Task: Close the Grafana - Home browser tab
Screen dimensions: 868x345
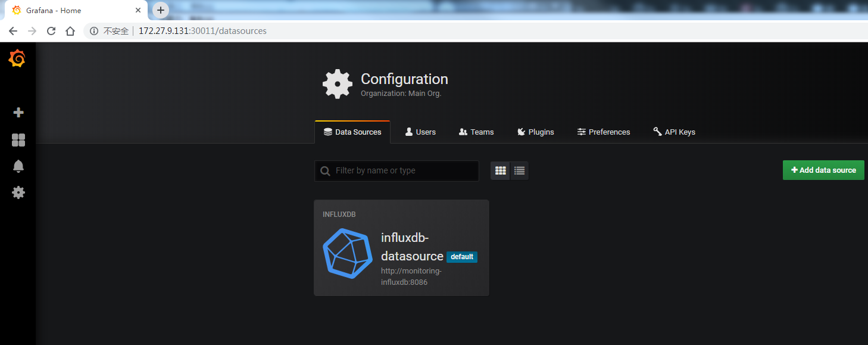Action: coord(138,10)
